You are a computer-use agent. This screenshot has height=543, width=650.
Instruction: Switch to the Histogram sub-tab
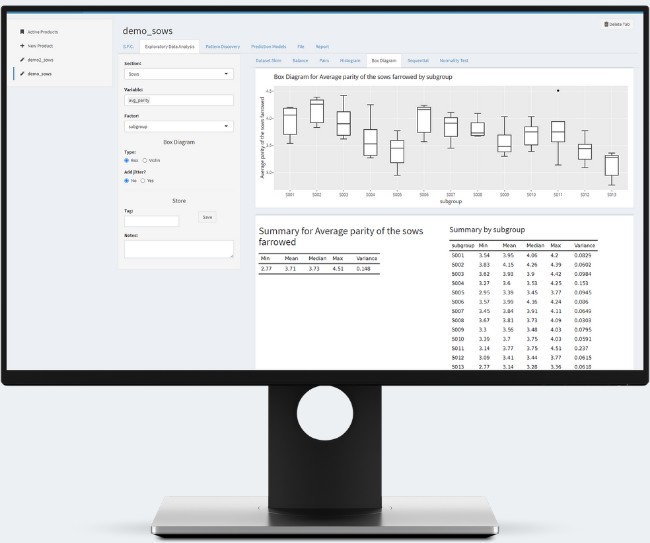350,61
